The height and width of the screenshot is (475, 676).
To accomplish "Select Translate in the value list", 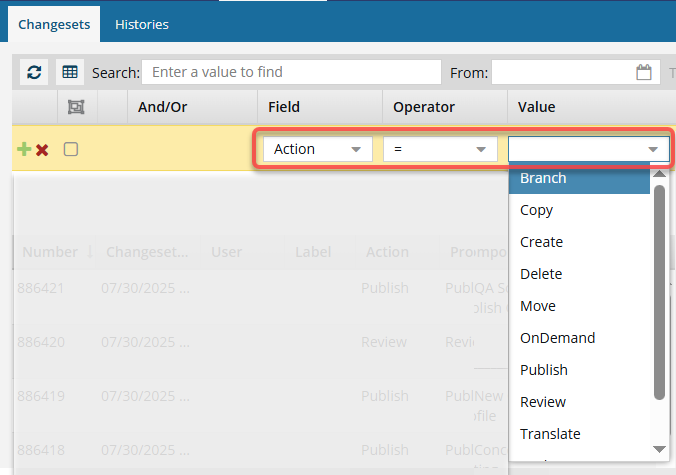I will pos(550,434).
